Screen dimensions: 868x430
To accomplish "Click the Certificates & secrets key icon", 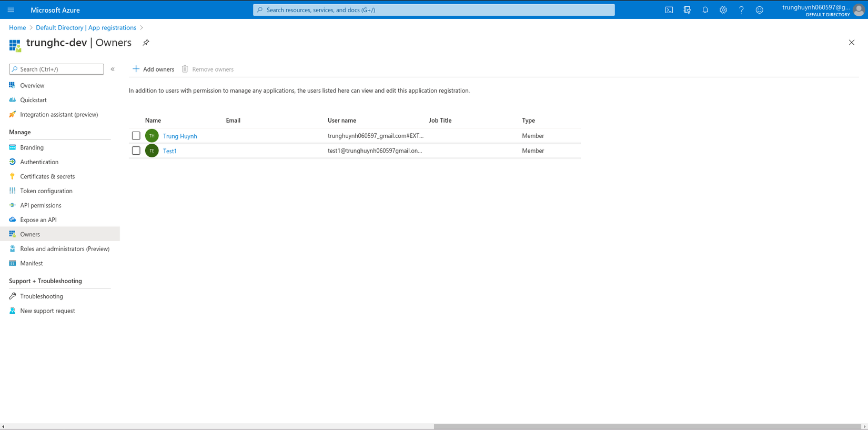I will click(12, 176).
